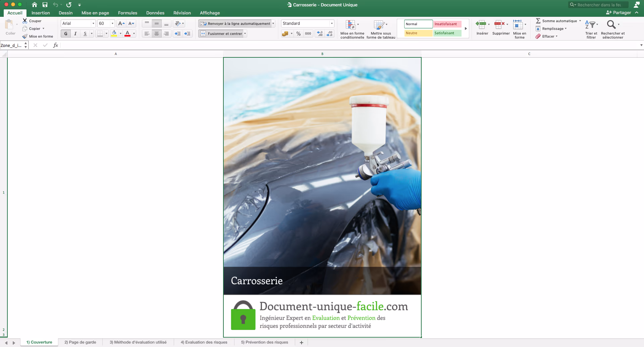This screenshot has width=644, height=347.
Task: Apply the Insatisfaisant cell style
Action: point(447,24)
